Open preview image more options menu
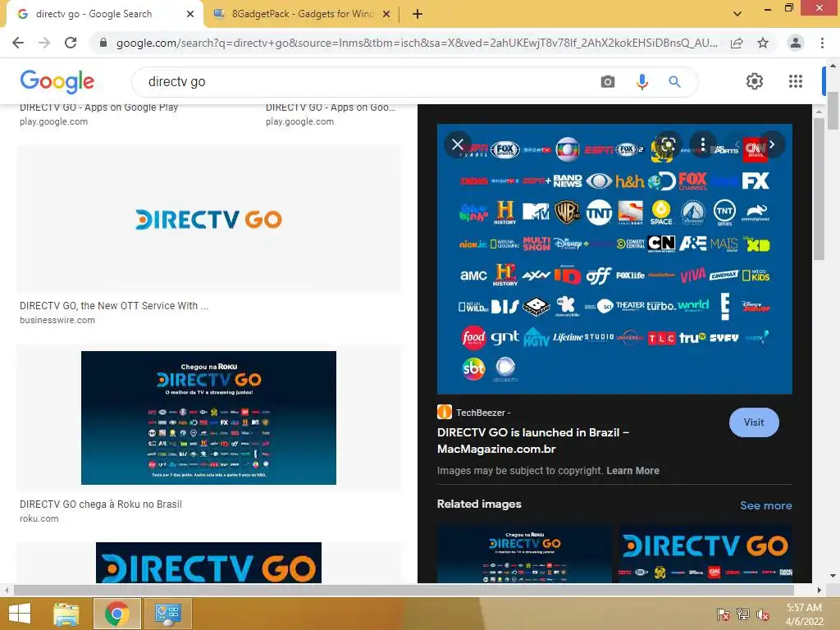Viewport: 840px width, 630px height. coord(702,144)
